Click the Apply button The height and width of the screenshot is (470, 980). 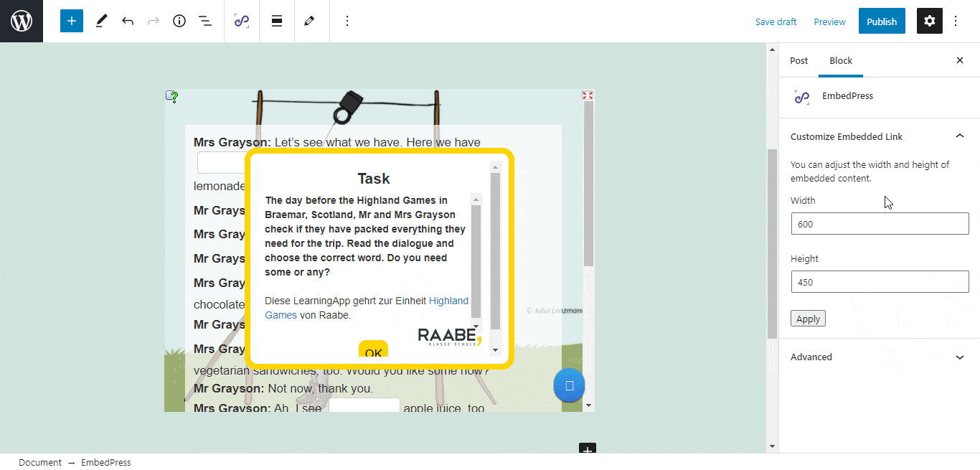click(x=808, y=319)
